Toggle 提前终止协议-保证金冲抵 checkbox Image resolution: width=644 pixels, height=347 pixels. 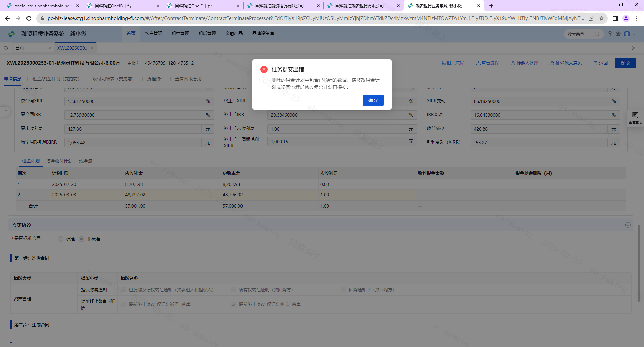point(233,305)
